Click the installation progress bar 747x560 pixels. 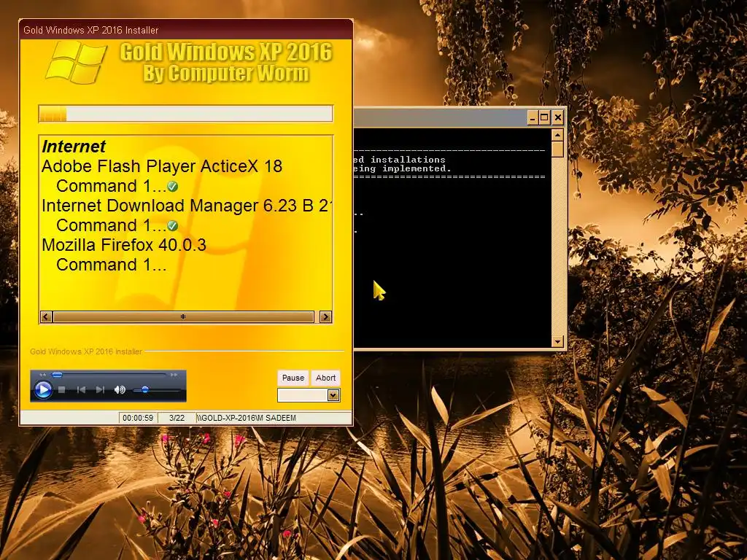(x=186, y=114)
